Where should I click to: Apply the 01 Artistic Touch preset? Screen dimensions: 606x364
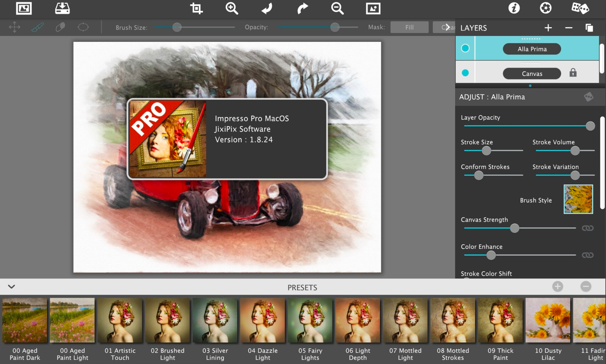(x=120, y=320)
